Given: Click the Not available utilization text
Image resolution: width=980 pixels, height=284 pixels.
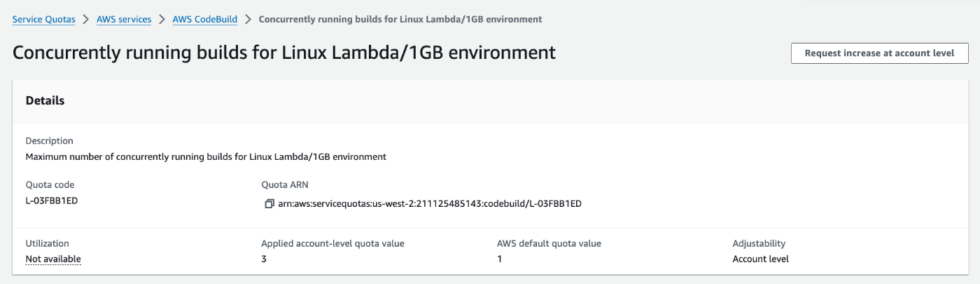Looking at the screenshot, I should (53, 259).
